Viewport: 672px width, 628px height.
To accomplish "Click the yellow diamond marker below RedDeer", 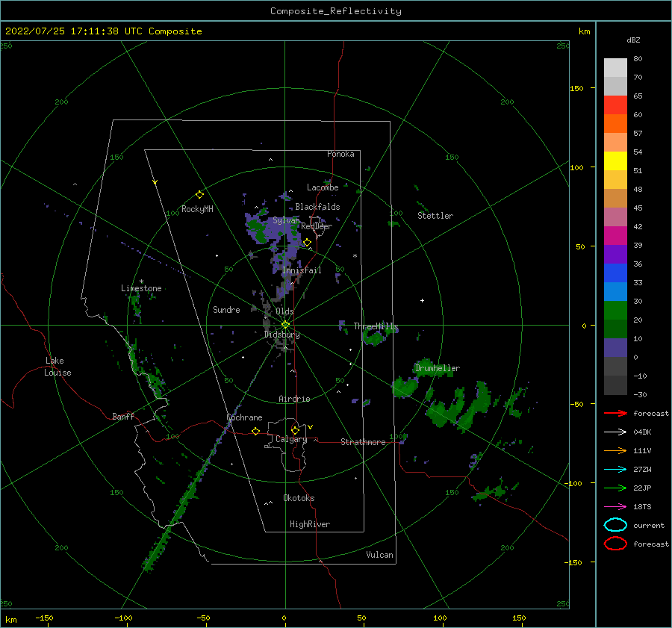I will point(307,243).
